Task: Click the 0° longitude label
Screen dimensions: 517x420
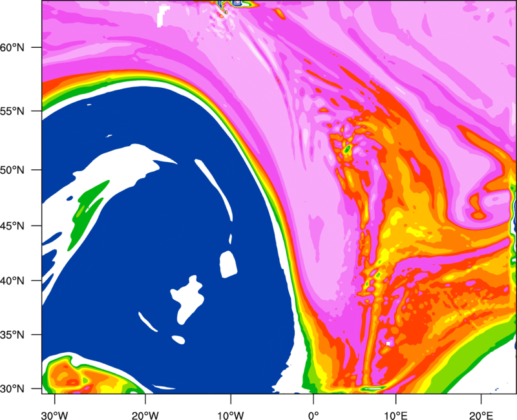Action: tap(313, 415)
